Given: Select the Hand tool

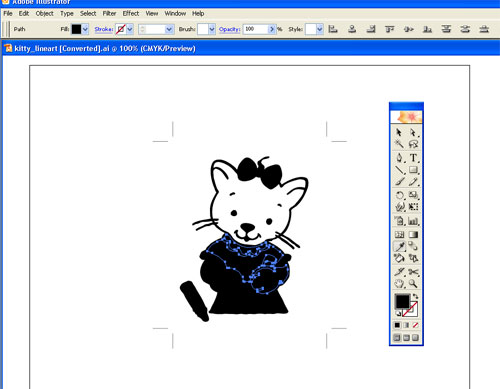Looking at the screenshot, I should click(399, 284).
